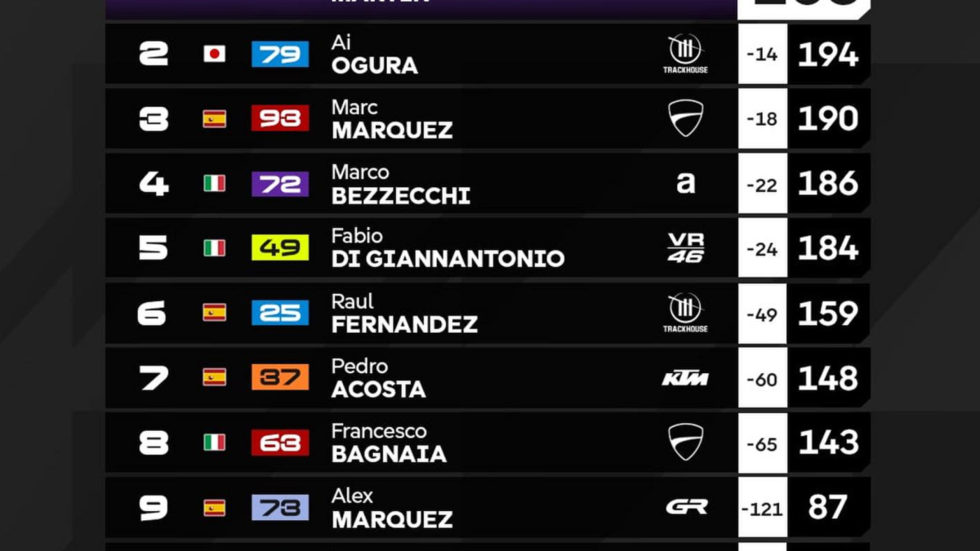This screenshot has width=980, height=551.
Task: Click the VR46 logo for Di Giannantonio
Action: (685, 247)
